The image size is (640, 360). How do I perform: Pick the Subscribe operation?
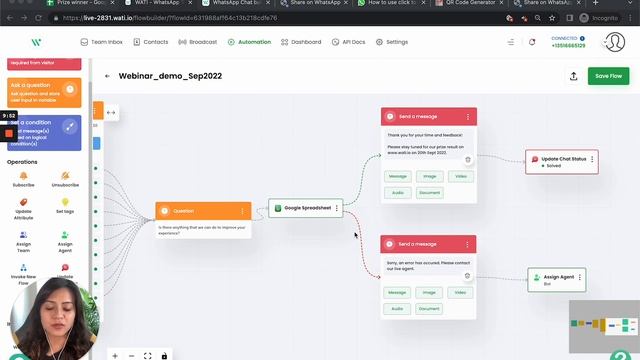tap(24, 179)
